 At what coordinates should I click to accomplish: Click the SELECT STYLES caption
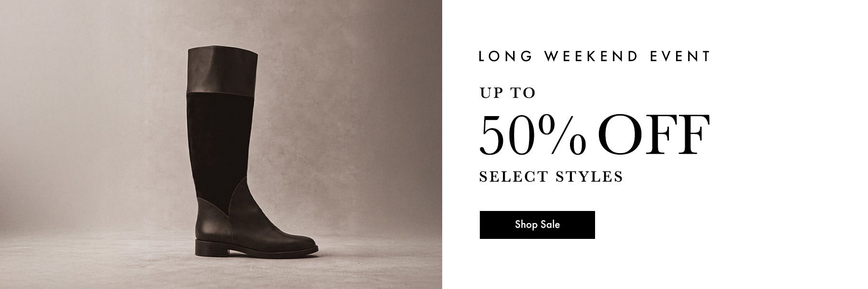pyautogui.click(x=551, y=176)
